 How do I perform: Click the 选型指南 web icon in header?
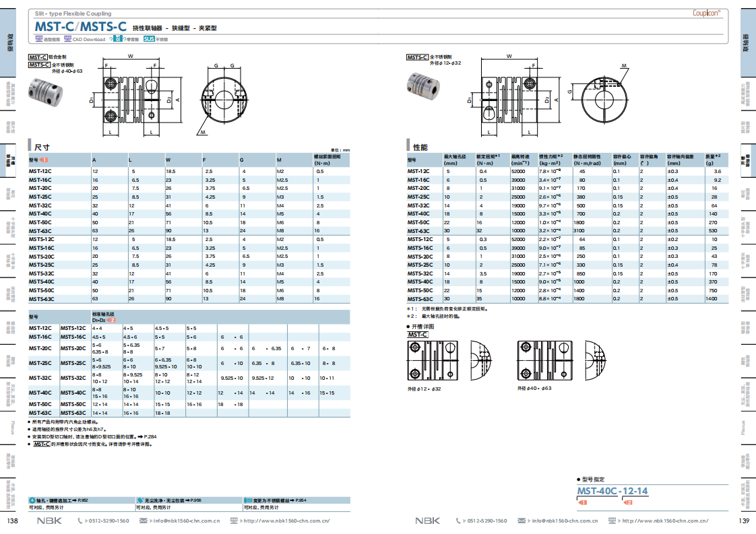[x=38, y=39]
